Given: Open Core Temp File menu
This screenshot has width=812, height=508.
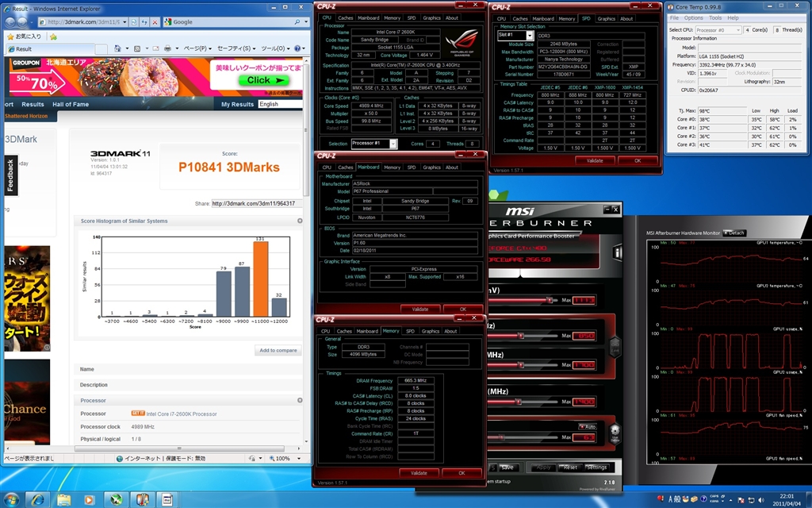Looking at the screenshot, I should coord(674,17).
